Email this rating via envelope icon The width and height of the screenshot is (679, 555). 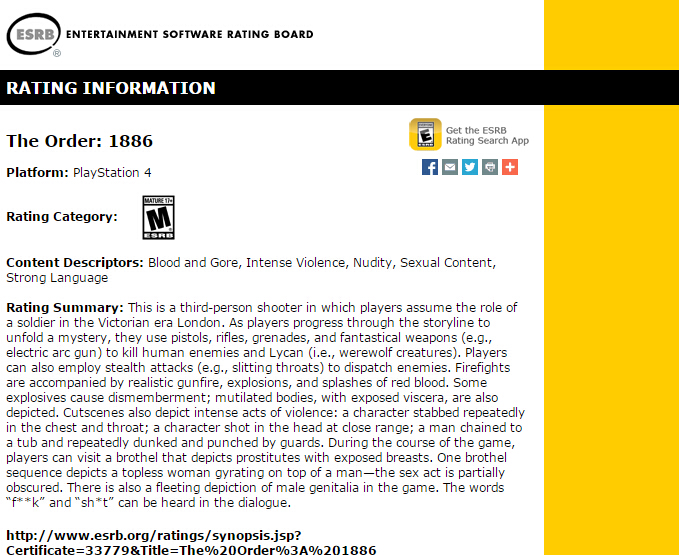[x=450, y=167]
